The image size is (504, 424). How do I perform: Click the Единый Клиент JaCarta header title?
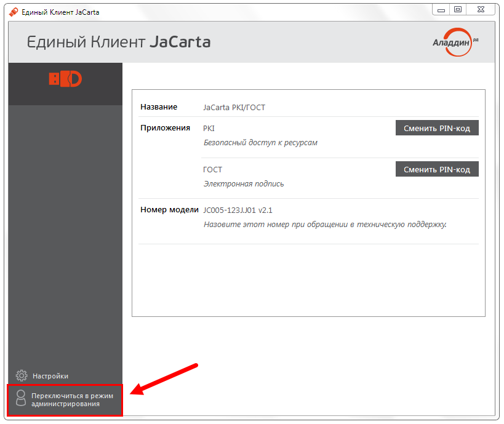coord(119,42)
